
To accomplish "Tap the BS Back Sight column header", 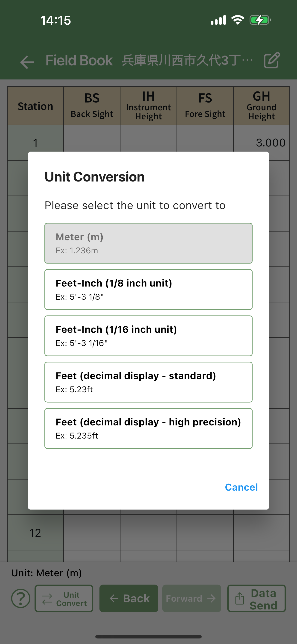I will (92, 106).
